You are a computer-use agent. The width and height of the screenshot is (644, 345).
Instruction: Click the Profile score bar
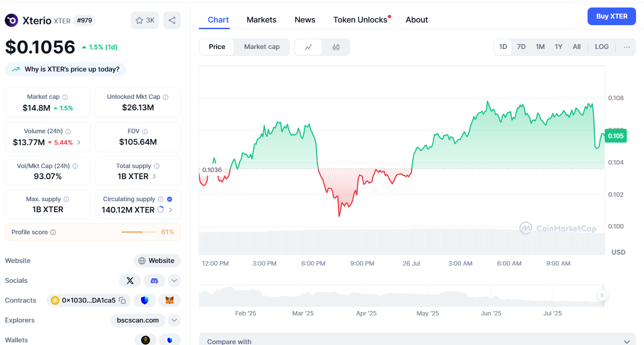(x=139, y=232)
